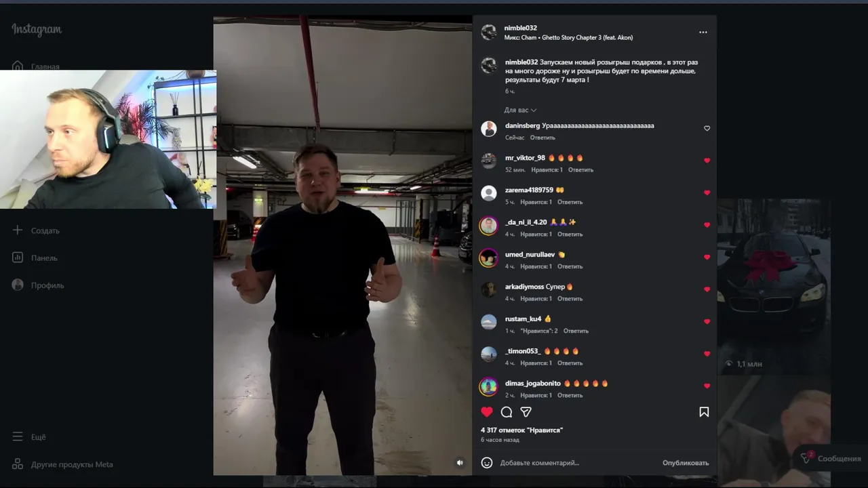Screen dimensions: 868x488
Task: Save post with bookmark icon
Action: [x=704, y=411]
